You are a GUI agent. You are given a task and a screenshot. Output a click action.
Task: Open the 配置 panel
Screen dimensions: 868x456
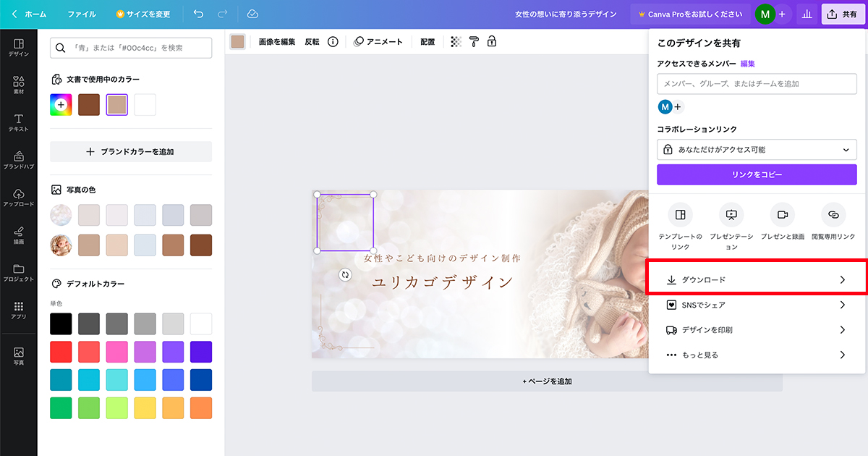427,42
